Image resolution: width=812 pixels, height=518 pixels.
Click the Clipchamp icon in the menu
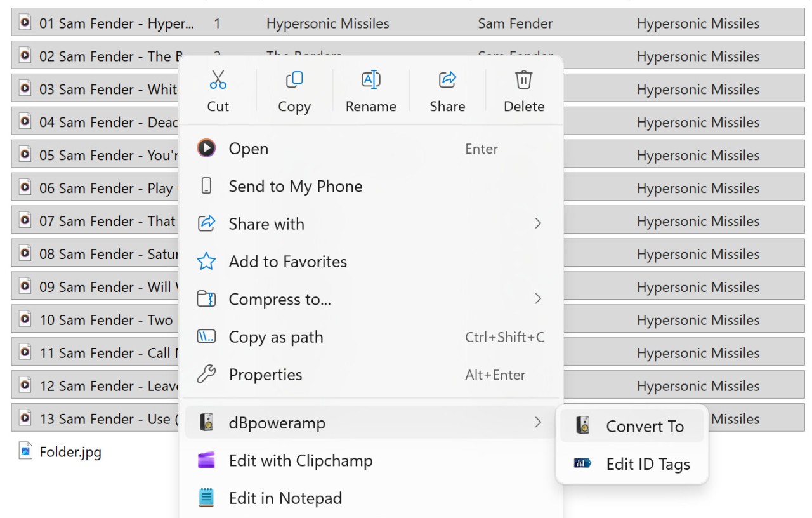tap(206, 461)
